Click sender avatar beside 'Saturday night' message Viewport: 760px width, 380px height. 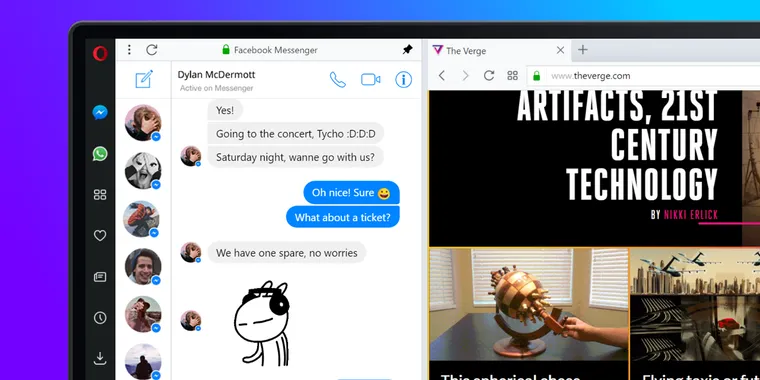tap(190, 156)
